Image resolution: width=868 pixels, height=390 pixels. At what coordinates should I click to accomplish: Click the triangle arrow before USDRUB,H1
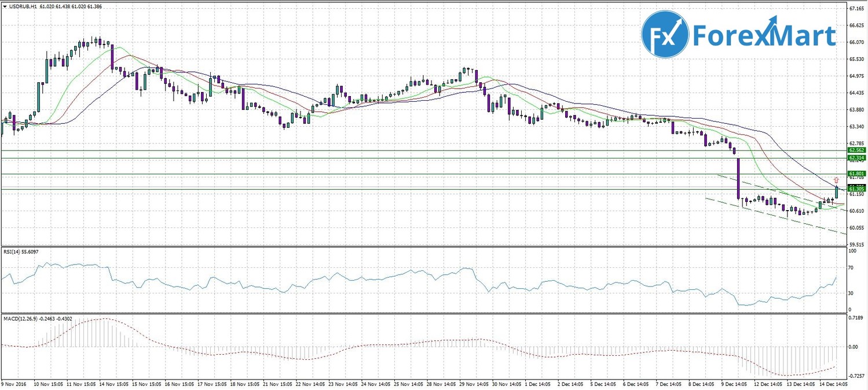click(x=5, y=6)
